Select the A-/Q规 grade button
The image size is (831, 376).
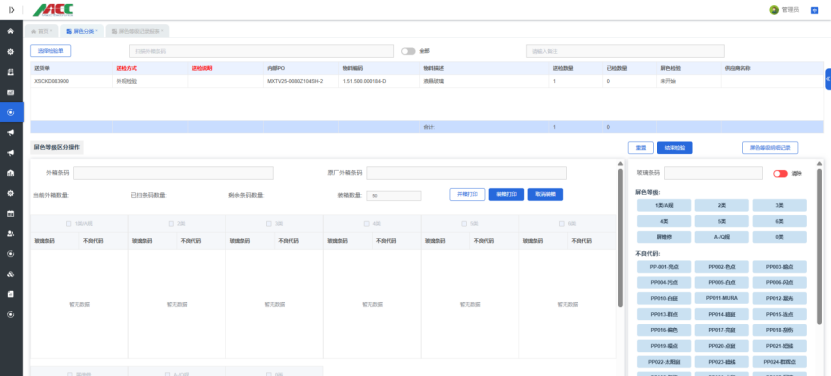coord(722,237)
